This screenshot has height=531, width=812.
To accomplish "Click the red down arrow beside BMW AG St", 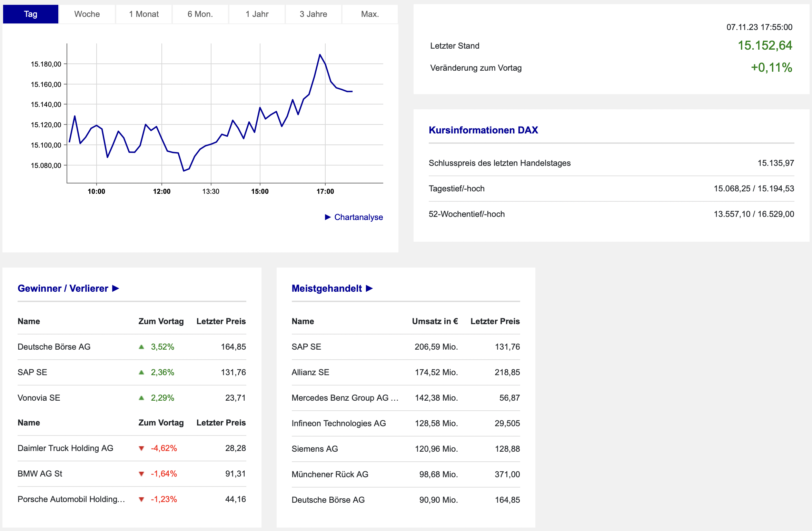I will [x=141, y=474].
